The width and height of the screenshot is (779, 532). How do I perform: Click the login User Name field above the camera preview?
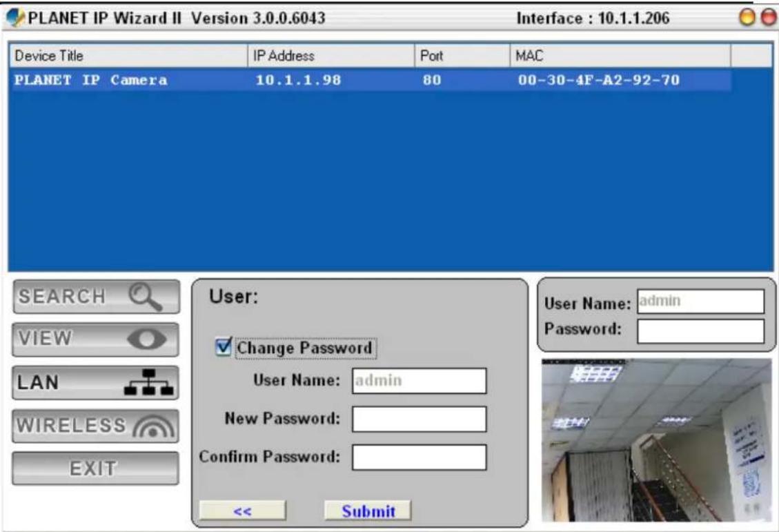coord(700,302)
